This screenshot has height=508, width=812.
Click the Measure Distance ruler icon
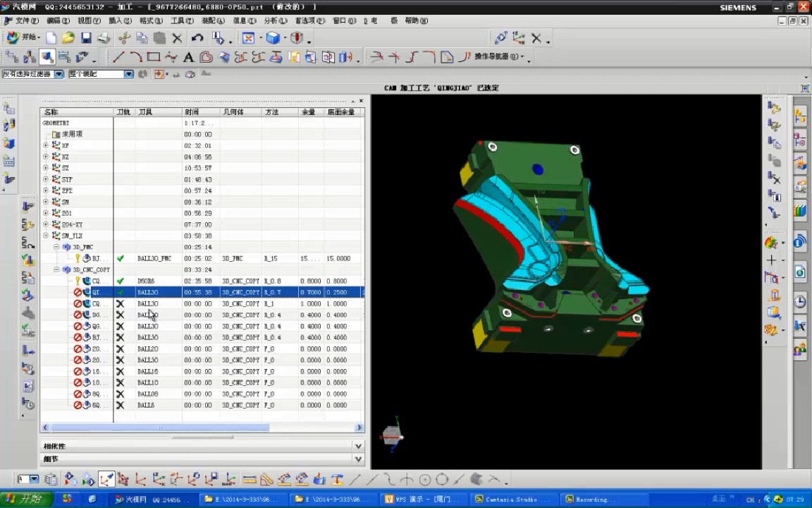249,480
